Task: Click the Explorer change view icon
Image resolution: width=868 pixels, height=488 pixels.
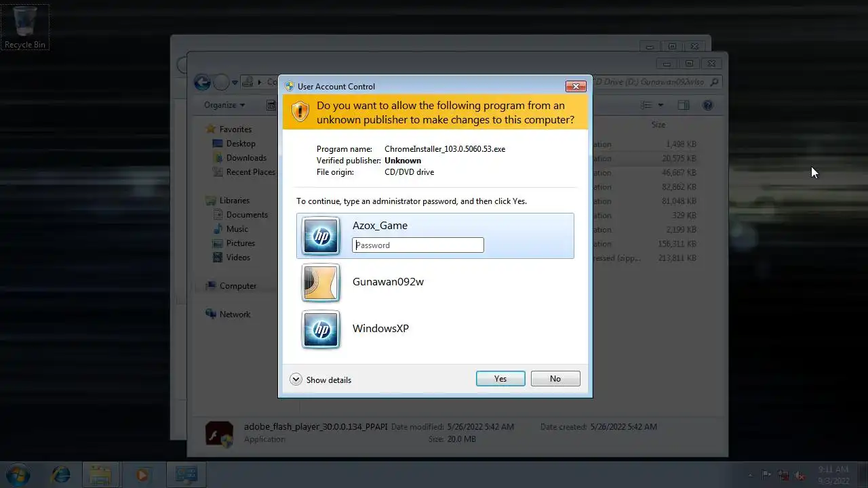Action: pyautogui.click(x=646, y=105)
